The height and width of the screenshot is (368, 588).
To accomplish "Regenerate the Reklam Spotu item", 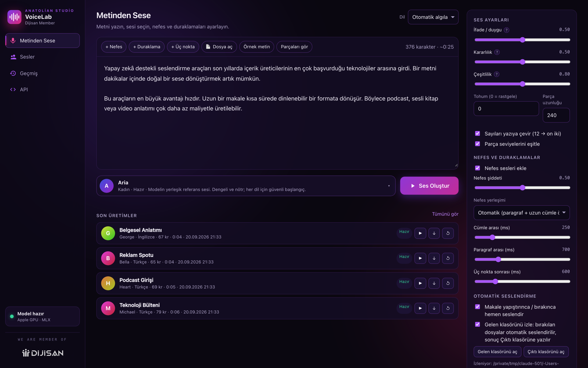I will 448,258.
